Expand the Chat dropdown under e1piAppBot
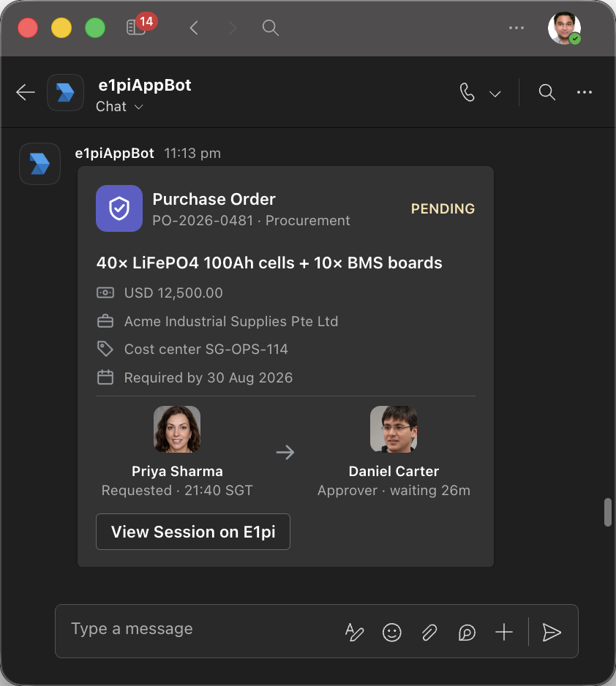Image resolution: width=616 pixels, height=686 pixels. pos(119,107)
